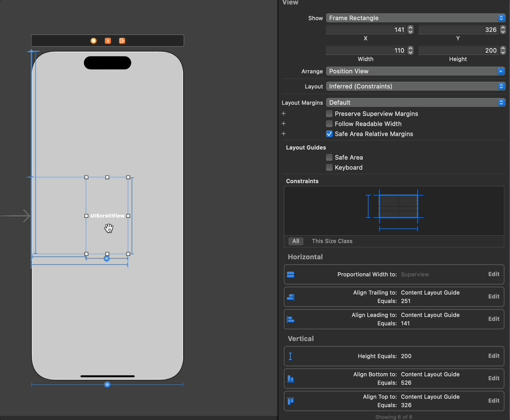Edit the Proportional Width constraint
The width and height of the screenshot is (510, 420).
(x=493, y=274)
